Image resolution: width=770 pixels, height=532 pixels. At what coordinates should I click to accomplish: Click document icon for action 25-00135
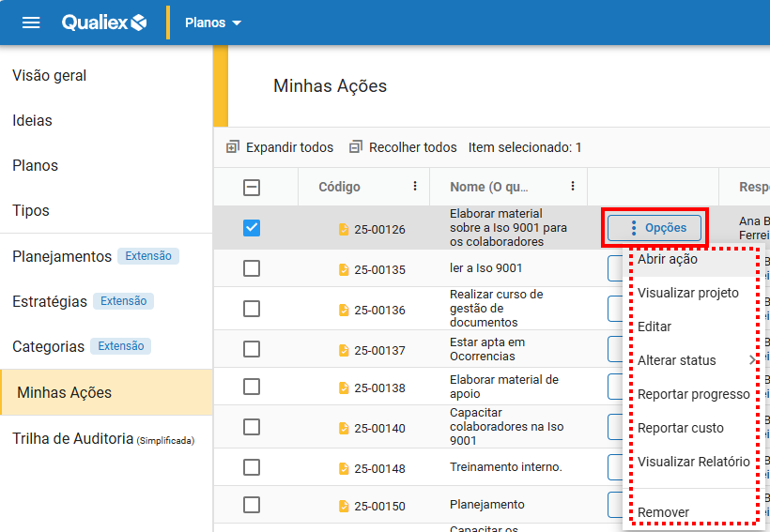coord(344,270)
